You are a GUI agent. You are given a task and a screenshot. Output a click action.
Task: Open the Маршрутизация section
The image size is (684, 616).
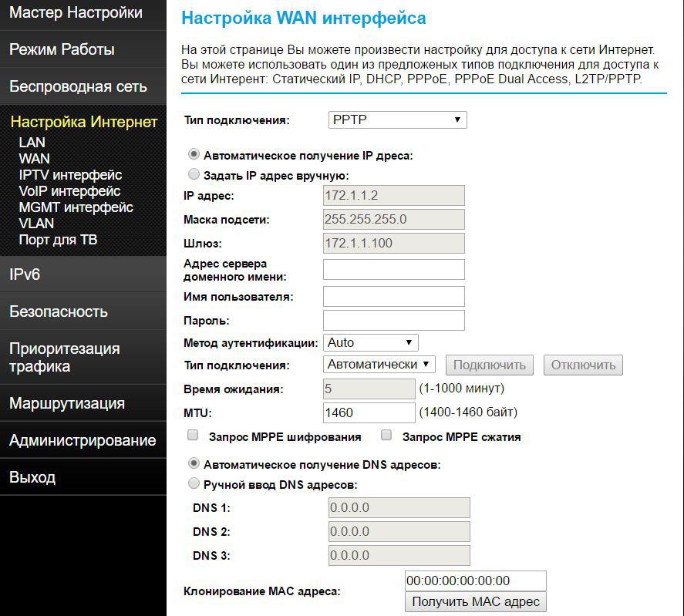[x=67, y=403]
